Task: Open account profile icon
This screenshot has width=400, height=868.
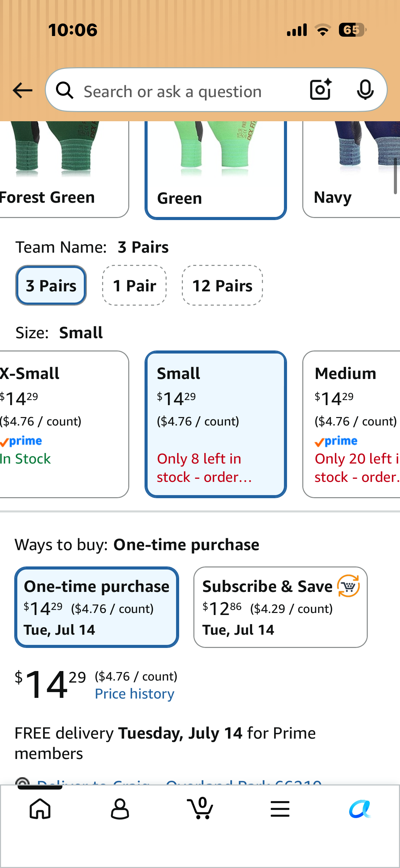Action: [x=120, y=809]
